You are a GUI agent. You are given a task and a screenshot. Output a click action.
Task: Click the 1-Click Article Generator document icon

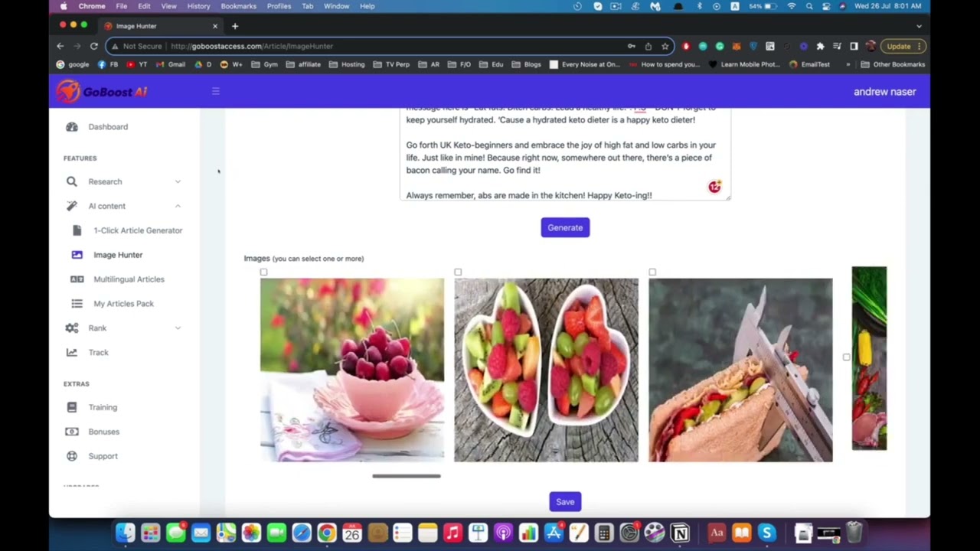(x=77, y=230)
